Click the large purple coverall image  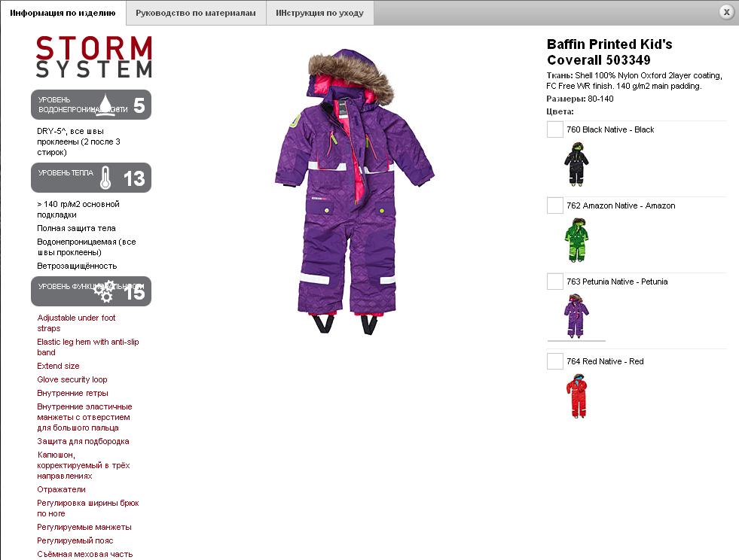(354, 191)
